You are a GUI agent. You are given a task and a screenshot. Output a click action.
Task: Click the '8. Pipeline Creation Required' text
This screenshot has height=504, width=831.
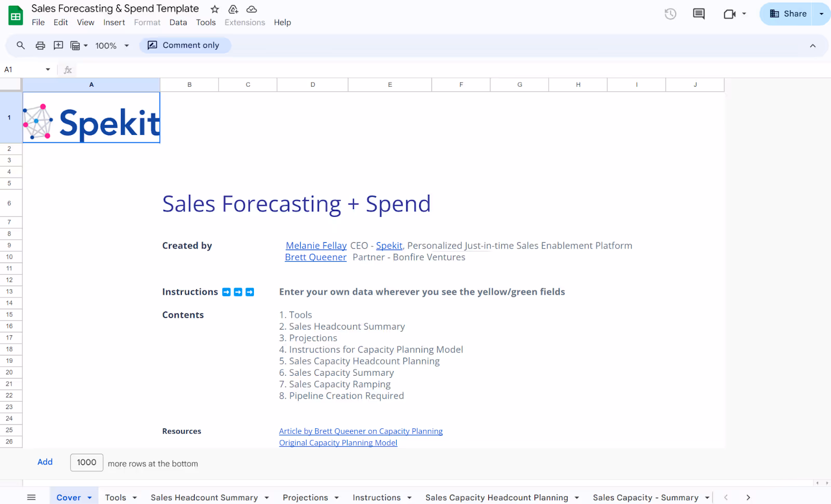pos(341,396)
